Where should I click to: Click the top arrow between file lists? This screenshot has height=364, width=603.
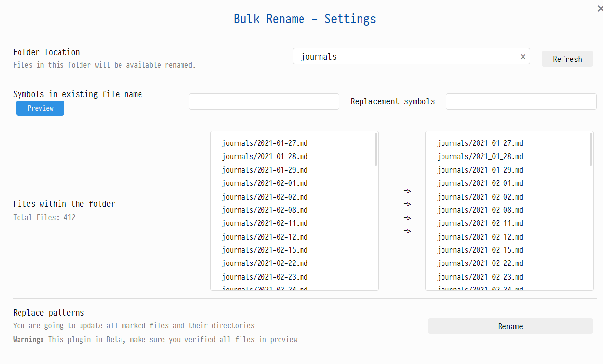[407, 191]
